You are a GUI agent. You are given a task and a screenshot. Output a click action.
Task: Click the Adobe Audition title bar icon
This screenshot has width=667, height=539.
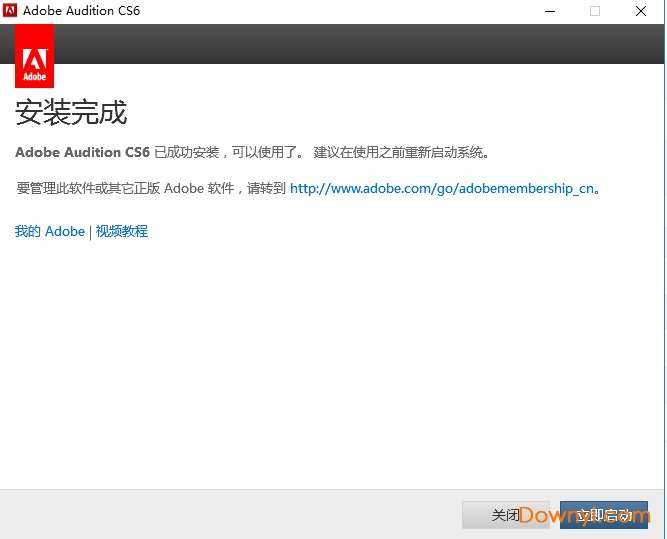pyautogui.click(x=10, y=10)
